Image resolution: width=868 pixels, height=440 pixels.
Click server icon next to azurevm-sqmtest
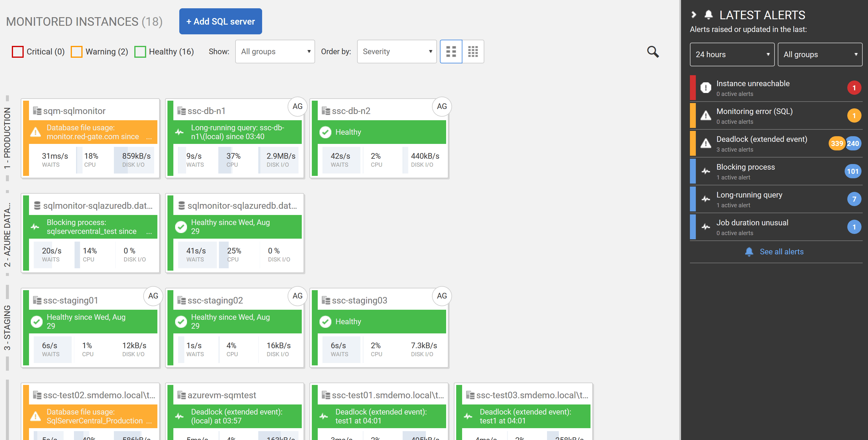181,395
